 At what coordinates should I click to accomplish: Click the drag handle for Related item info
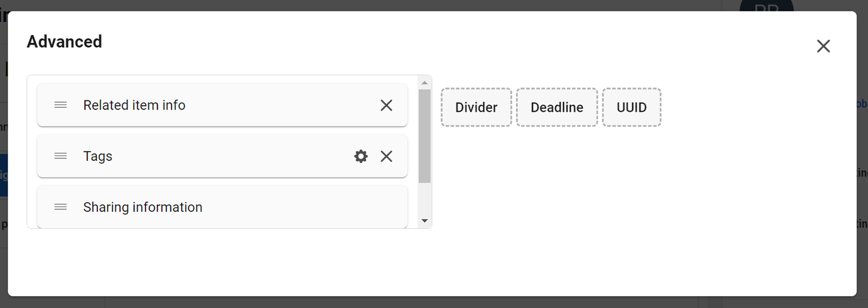pyautogui.click(x=61, y=105)
